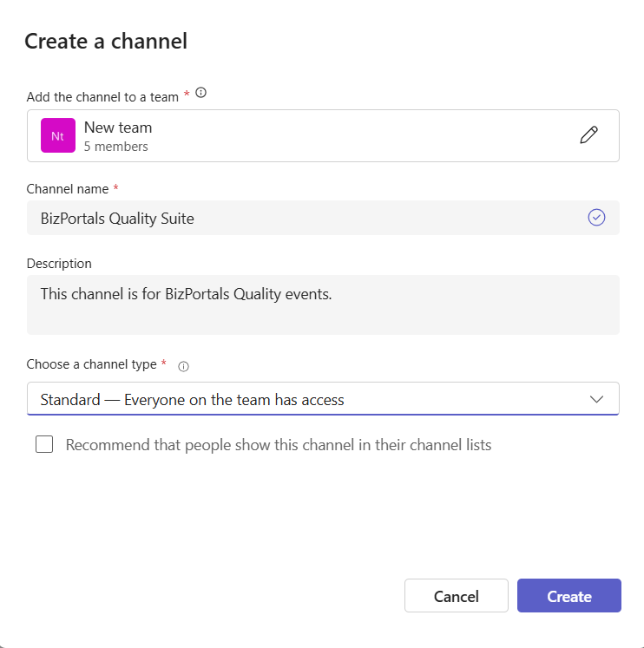Click the pencil edit icon for New team
Viewport: 644px width, 648px height.
point(588,135)
